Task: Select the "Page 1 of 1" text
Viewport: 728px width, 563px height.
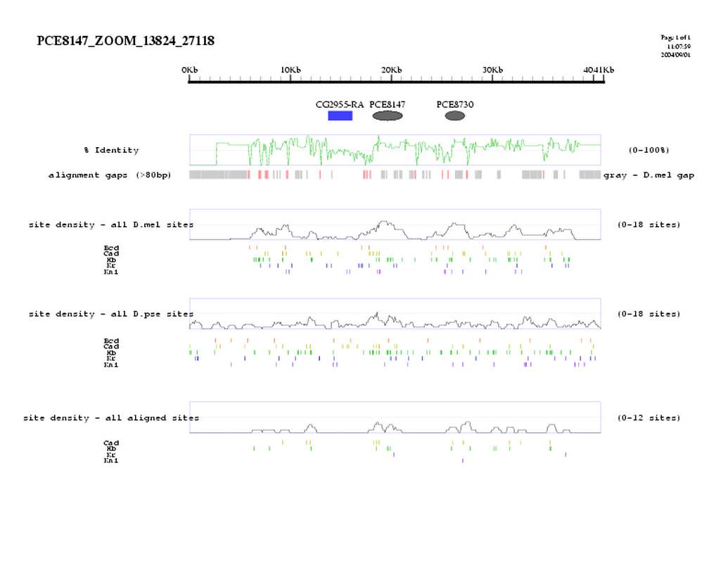Action: click(675, 37)
